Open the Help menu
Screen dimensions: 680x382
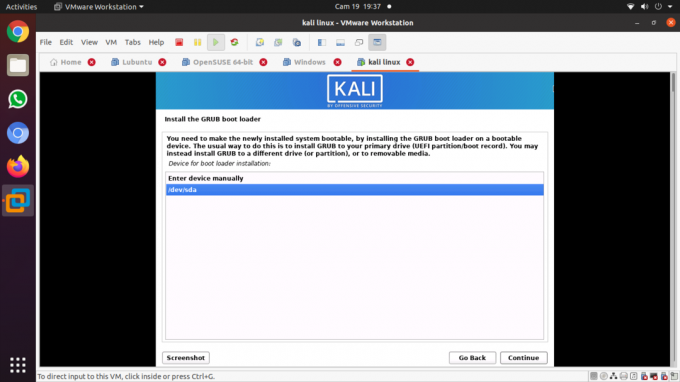(156, 42)
